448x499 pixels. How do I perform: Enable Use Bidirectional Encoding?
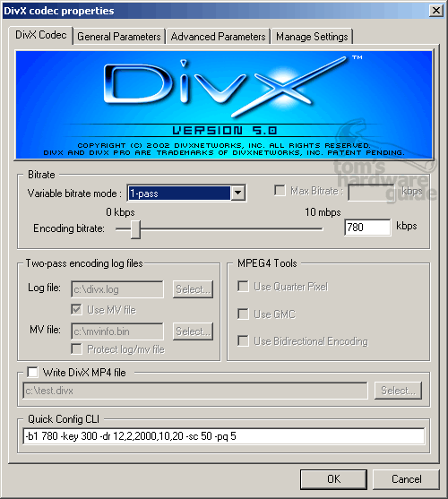(x=243, y=340)
